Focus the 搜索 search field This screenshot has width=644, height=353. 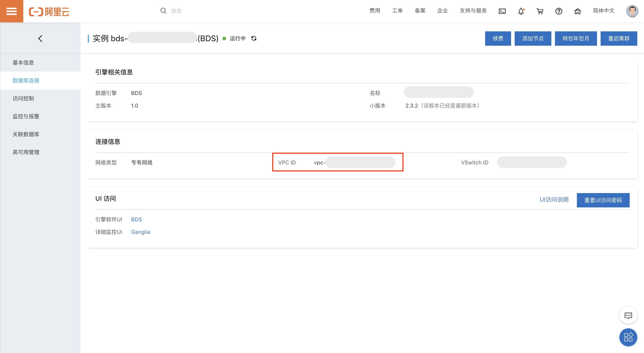click(x=176, y=11)
